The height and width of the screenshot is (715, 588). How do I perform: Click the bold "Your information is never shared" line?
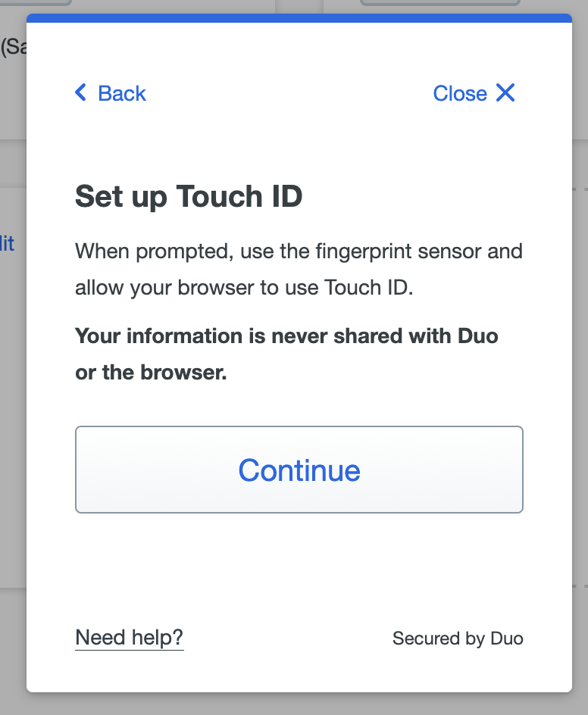pyautogui.click(x=286, y=336)
